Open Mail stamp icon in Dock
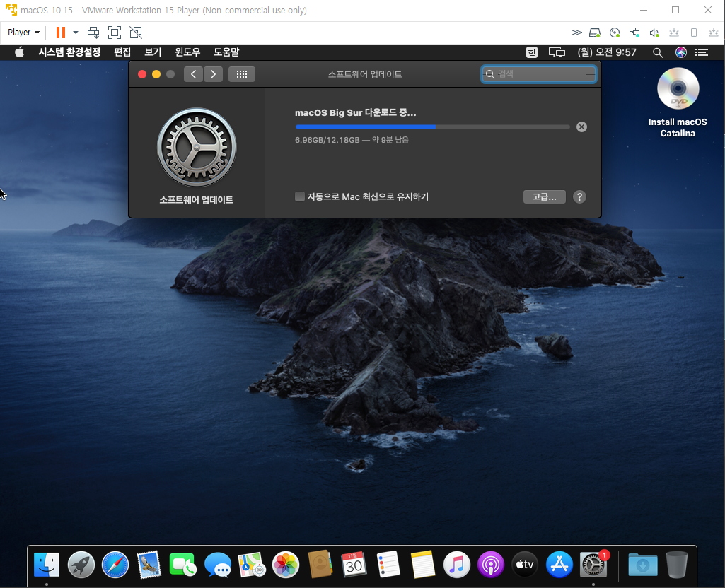The width and height of the screenshot is (725, 588). pyautogui.click(x=149, y=565)
